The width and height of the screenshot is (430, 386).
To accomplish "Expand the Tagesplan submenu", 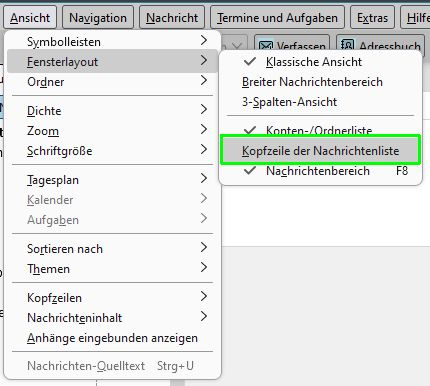I will [112, 180].
